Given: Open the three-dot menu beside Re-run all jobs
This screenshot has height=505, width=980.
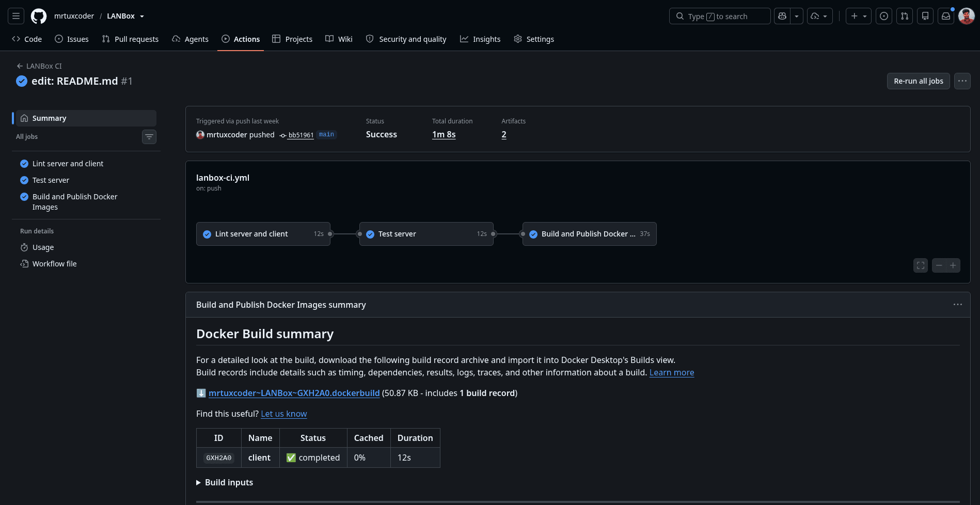Looking at the screenshot, I should pos(962,81).
